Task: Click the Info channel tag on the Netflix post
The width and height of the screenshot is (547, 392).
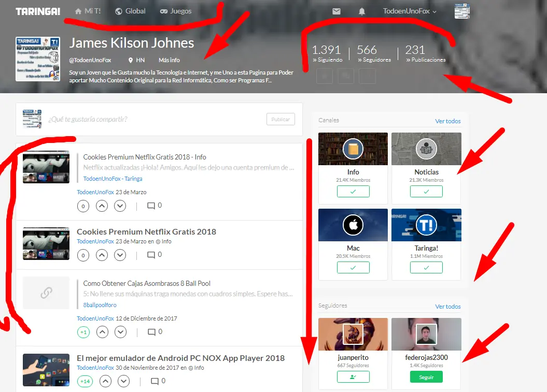Action: (x=164, y=241)
